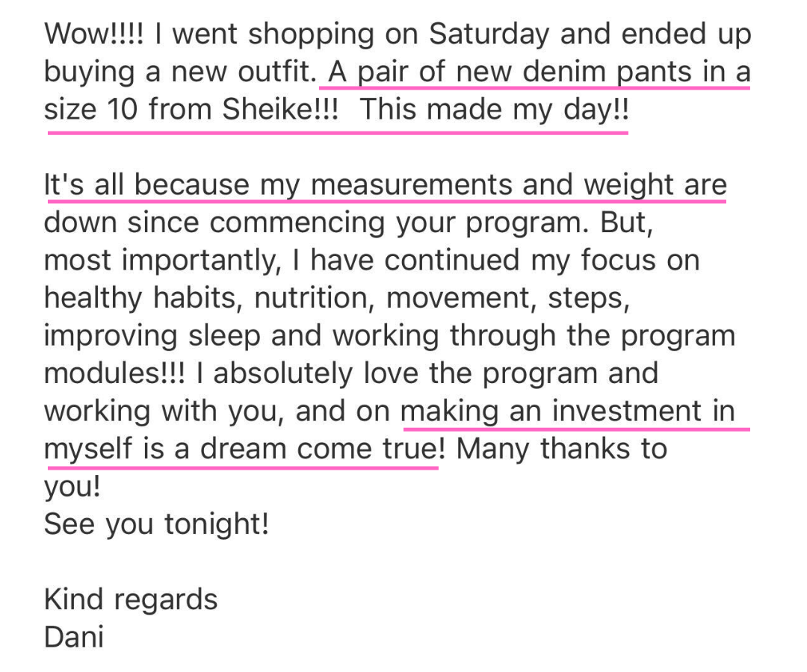This screenshot has width=807, height=672.
Task: Click the signature name "Dani"
Action: pos(74,636)
